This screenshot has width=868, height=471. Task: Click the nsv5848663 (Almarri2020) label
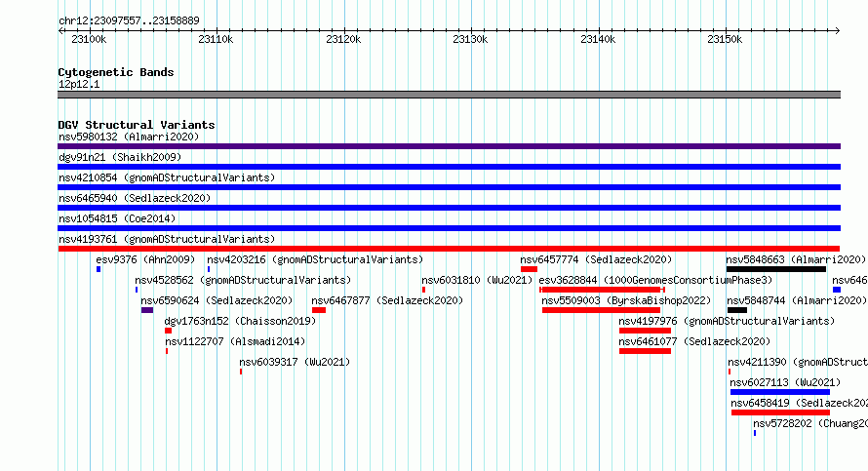tap(796, 259)
